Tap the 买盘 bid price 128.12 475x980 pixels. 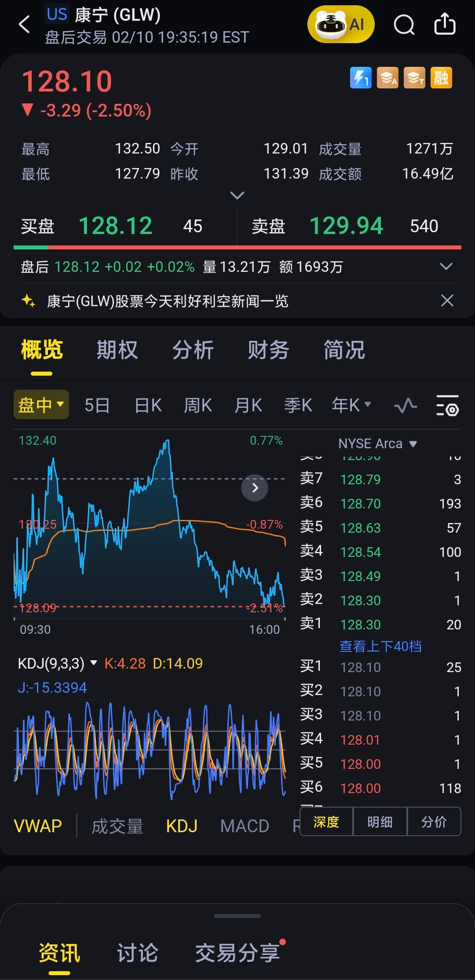coord(115,226)
